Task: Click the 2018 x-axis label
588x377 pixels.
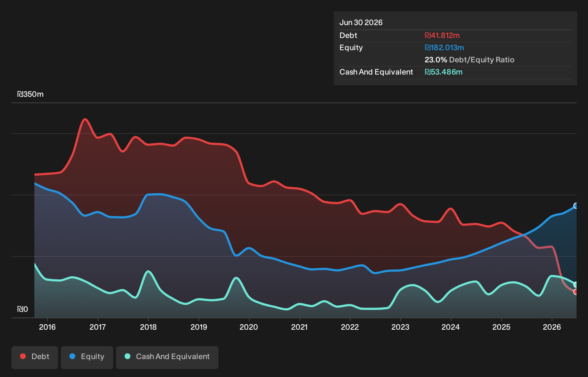Action: (148, 327)
